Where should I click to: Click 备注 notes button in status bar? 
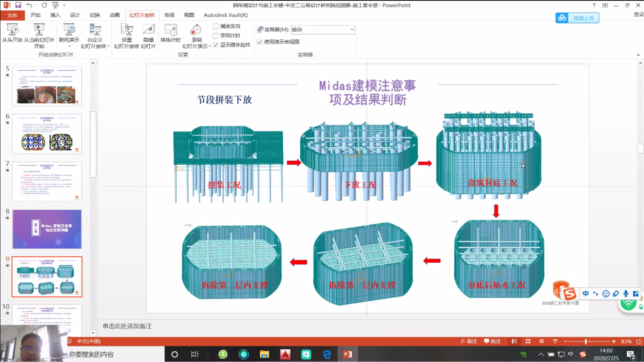pos(469,341)
